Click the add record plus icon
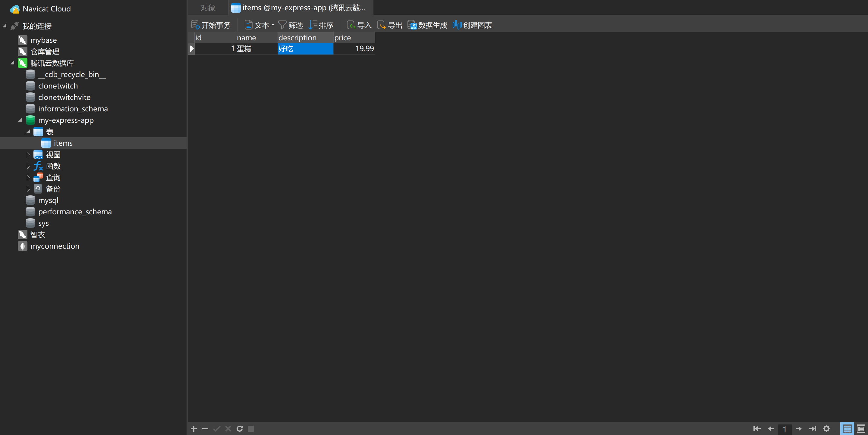Viewport: 868px width, 435px height. point(193,429)
